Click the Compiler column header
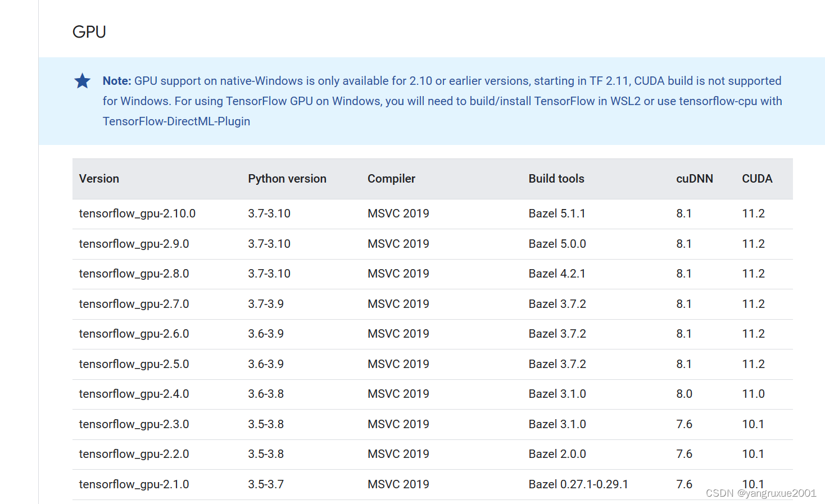This screenshot has width=825, height=504. 391,179
